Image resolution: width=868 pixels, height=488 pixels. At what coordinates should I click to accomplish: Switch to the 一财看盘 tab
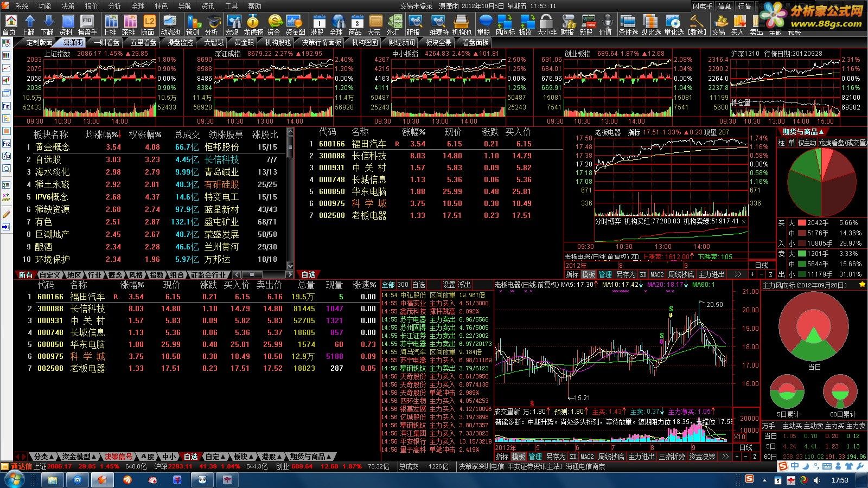point(106,42)
